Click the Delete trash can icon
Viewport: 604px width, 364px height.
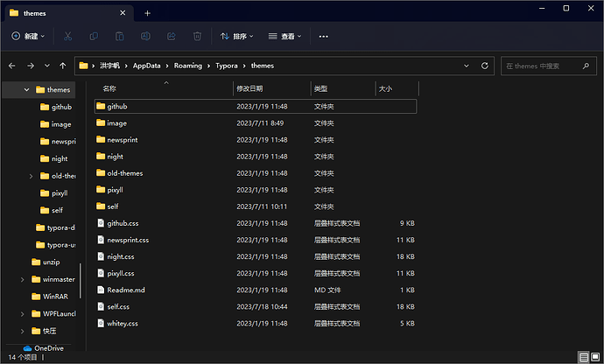click(x=197, y=36)
